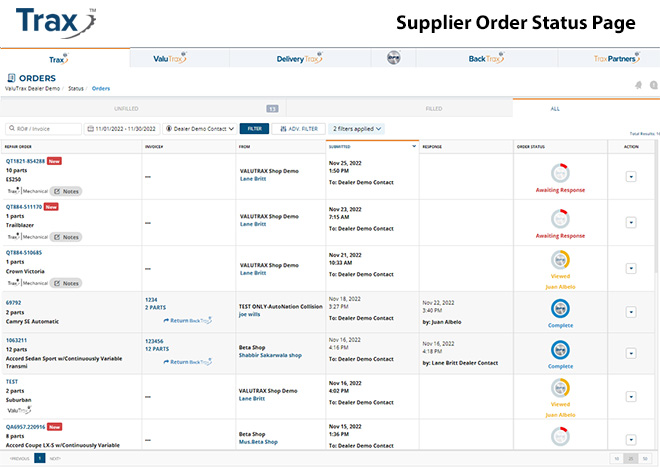Click Awaiting Response status icon for QT884-511170
This screenshot has height=468, width=660.
point(560,218)
